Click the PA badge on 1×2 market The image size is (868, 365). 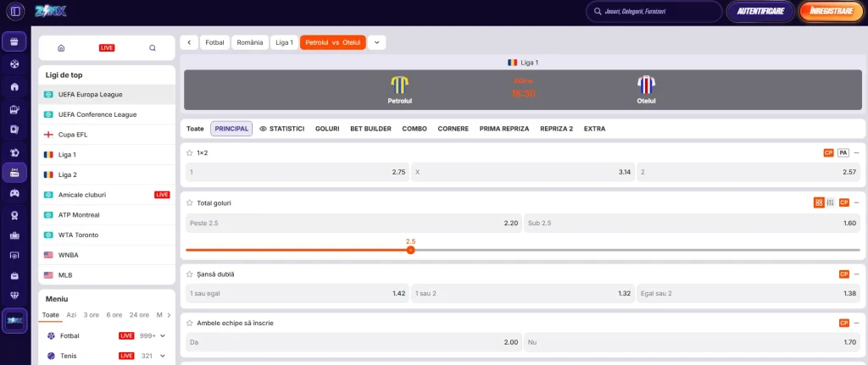pos(843,152)
